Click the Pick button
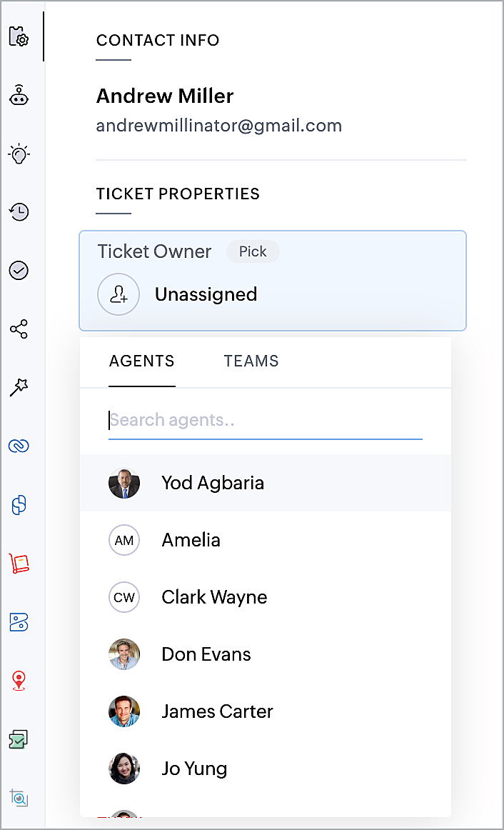 [253, 251]
